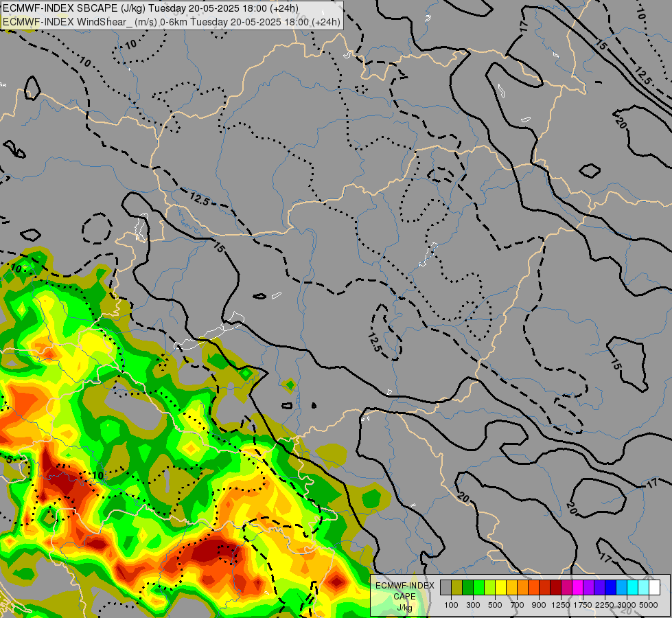Click the CAPE label in legend
Screen dimensions: 672x618
(x=404, y=597)
